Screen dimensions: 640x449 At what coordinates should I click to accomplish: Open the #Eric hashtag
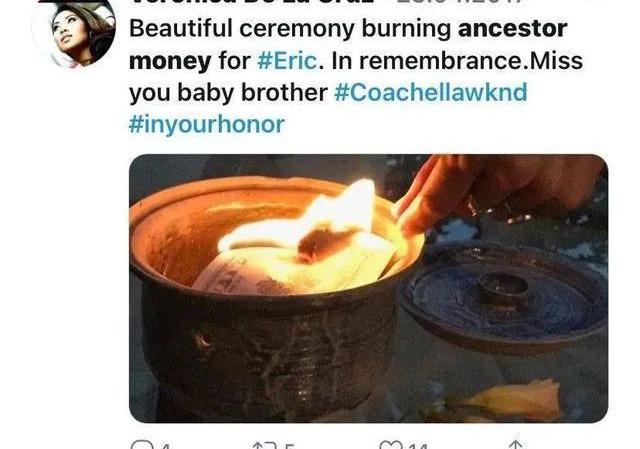click(x=287, y=61)
